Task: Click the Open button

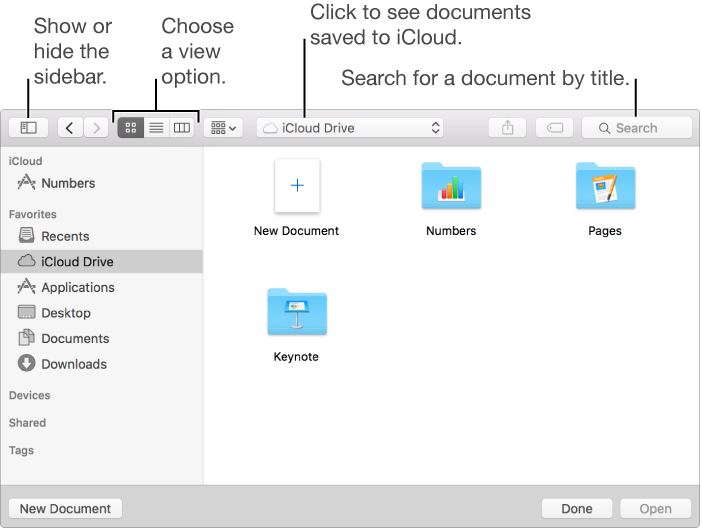Action: click(x=655, y=509)
